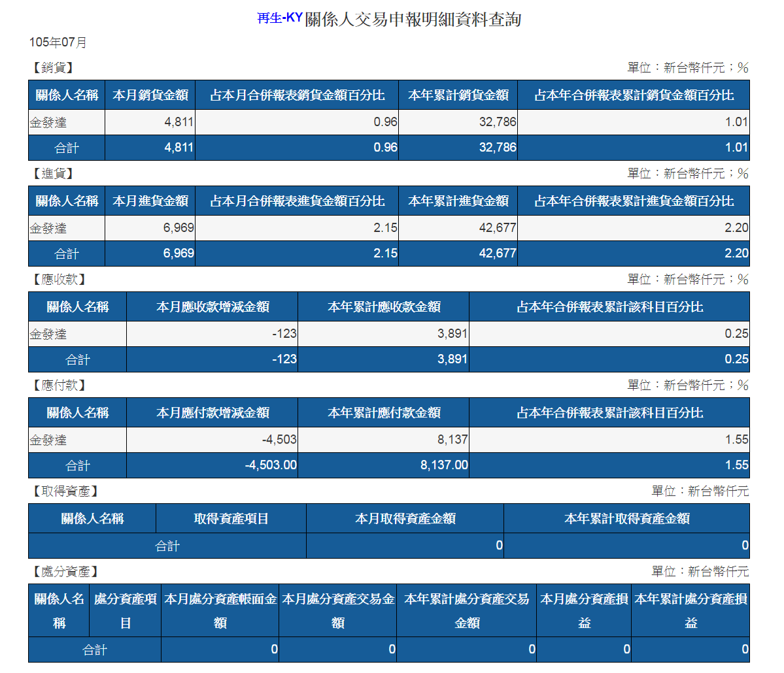This screenshot has width=784, height=673.
Task: Select 0.96 in the sales 合計 row
Action: pos(386,148)
